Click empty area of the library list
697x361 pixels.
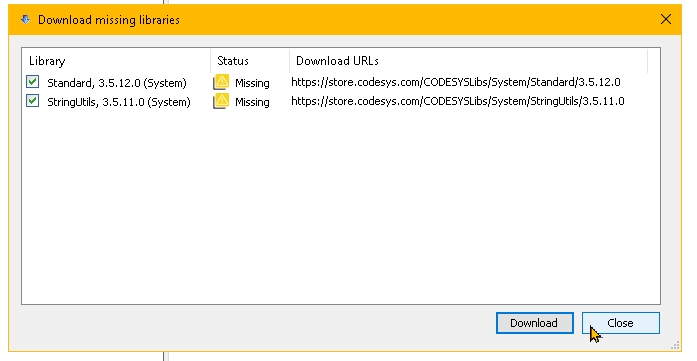point(340,205)
